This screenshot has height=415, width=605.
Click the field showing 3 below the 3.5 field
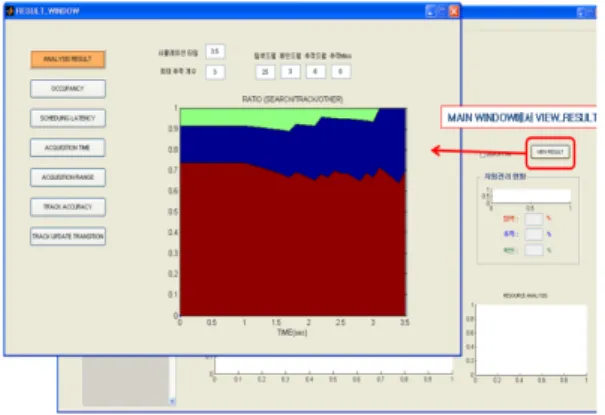(x=215, y=72)
